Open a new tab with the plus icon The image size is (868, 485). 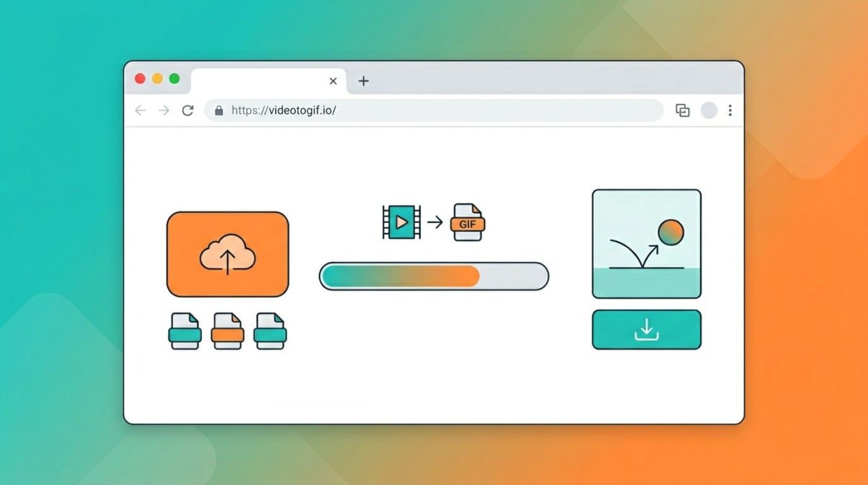tap(363, 81)
